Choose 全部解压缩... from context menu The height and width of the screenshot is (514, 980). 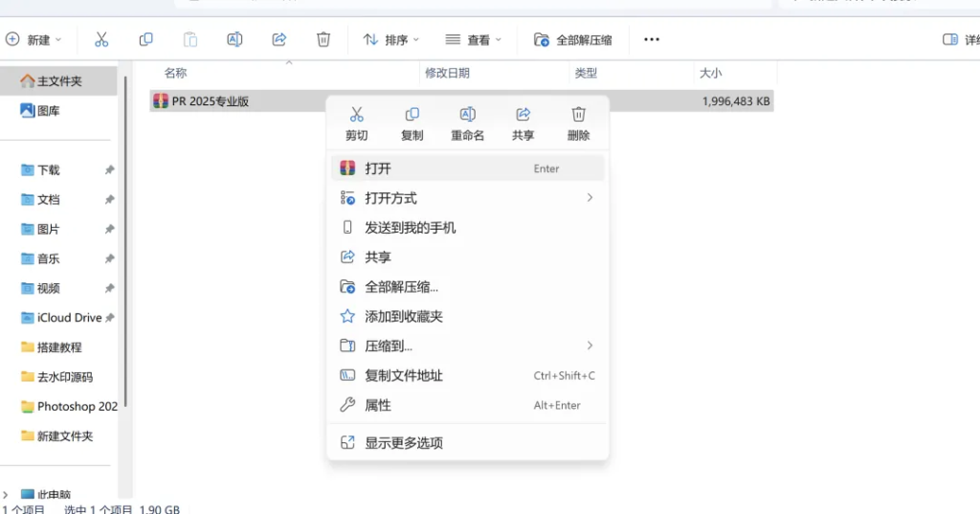[467, 287]
